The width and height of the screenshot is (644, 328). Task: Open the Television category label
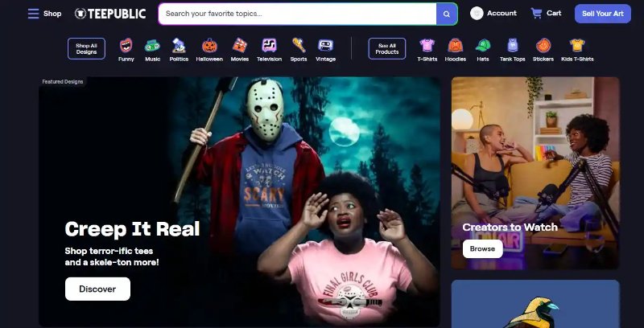click(x=269, y=59)
